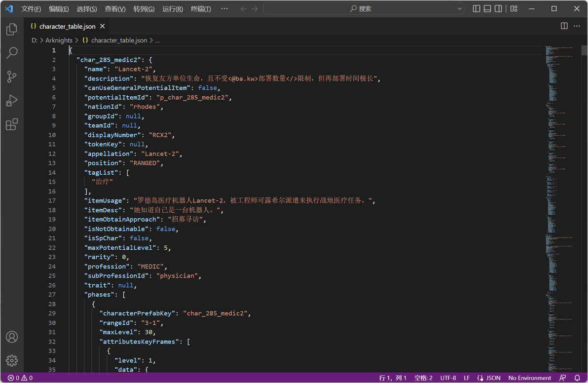The image size is (588, 383).
Task: Open editor More Actions ellipsis
Action: pyautogui.click(x=577, y=26)
